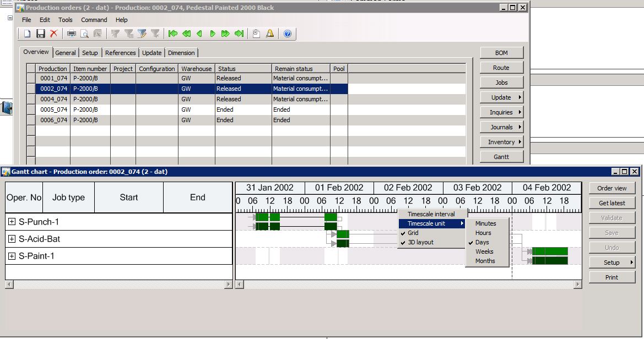Viewport: 644px width, 339px height.
Task: Go to the last record using the toolbar icon
Action: 239,34
